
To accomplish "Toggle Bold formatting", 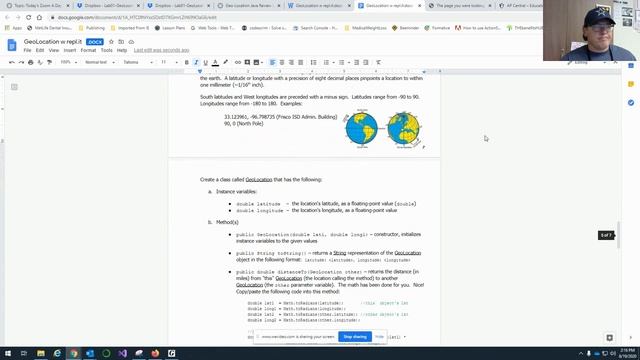I will pyautogui.click(x=187, y=62).
